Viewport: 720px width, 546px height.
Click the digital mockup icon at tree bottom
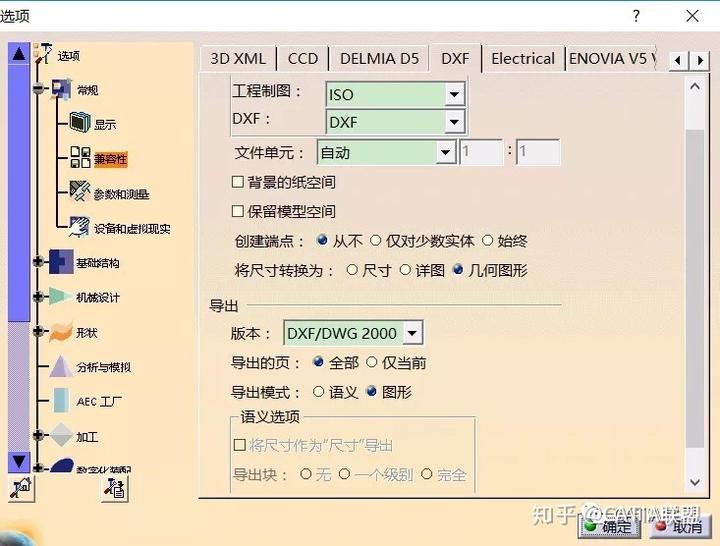[62, 466]
